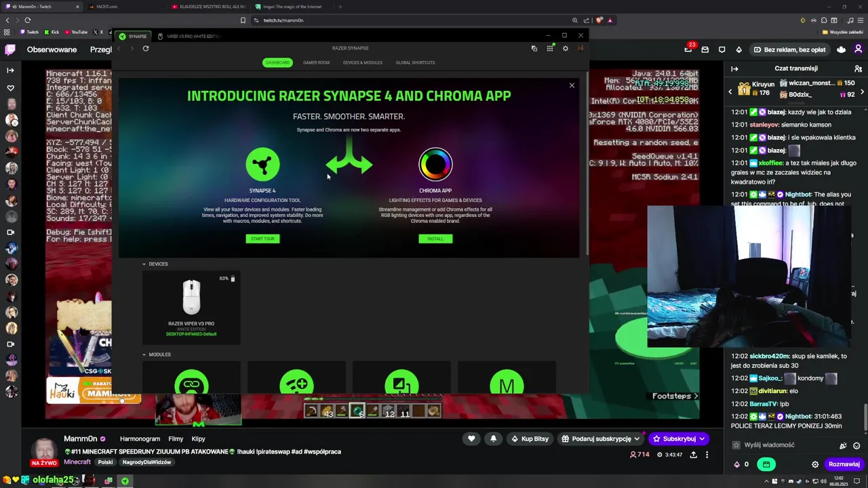Expand the Twitch left sidebar
Viewport: 868px width, 488px height.
(x=10, y=70)
